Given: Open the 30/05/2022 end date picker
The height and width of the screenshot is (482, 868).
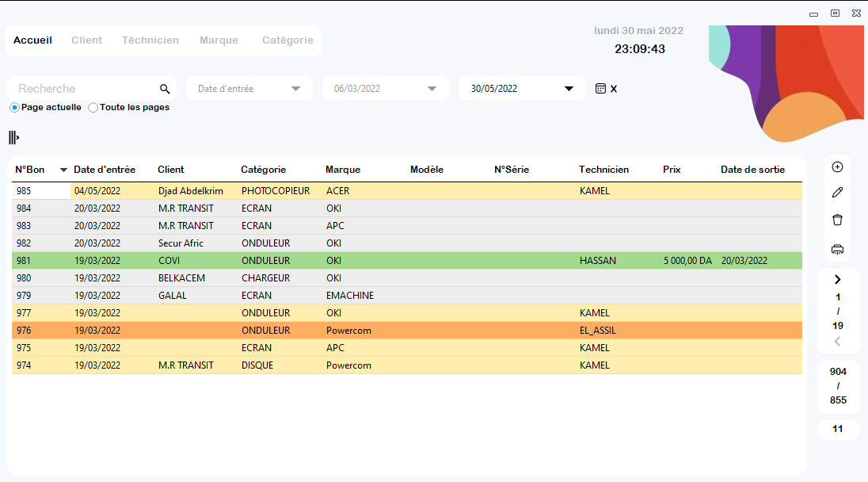Looking at the screenshot, I should click(x=521, y=89).
